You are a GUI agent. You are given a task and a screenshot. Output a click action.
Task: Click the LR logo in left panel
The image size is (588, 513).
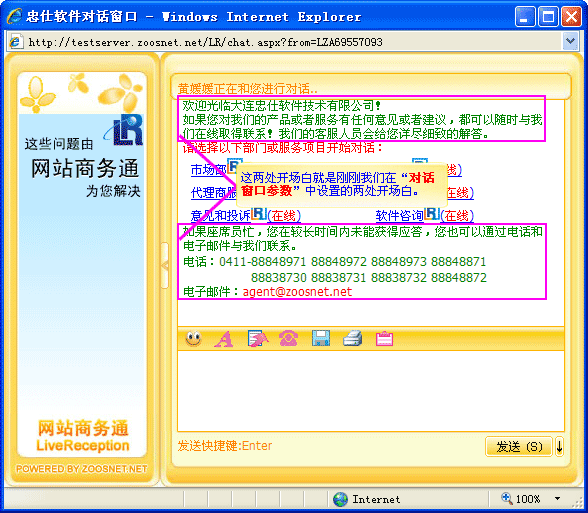click(x=125, y=130)
